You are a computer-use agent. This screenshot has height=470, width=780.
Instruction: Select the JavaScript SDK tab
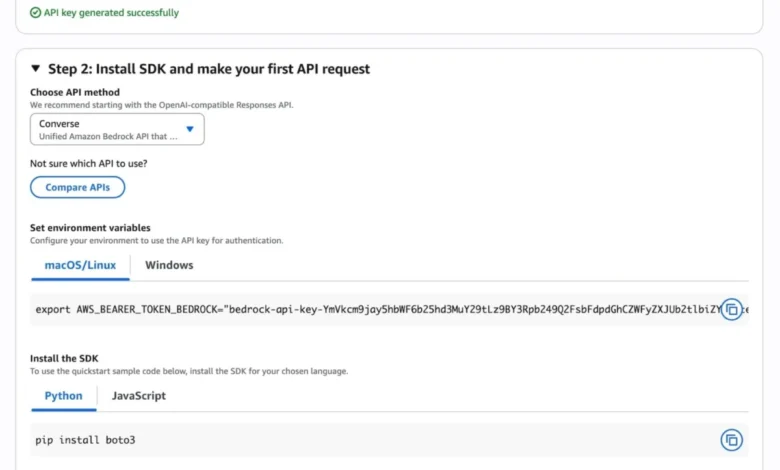[138, 395]
